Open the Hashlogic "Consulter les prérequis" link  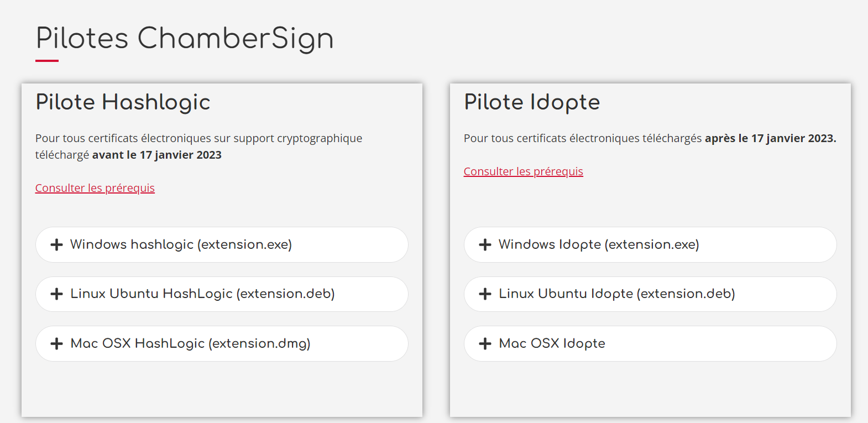tap(95, 188)
